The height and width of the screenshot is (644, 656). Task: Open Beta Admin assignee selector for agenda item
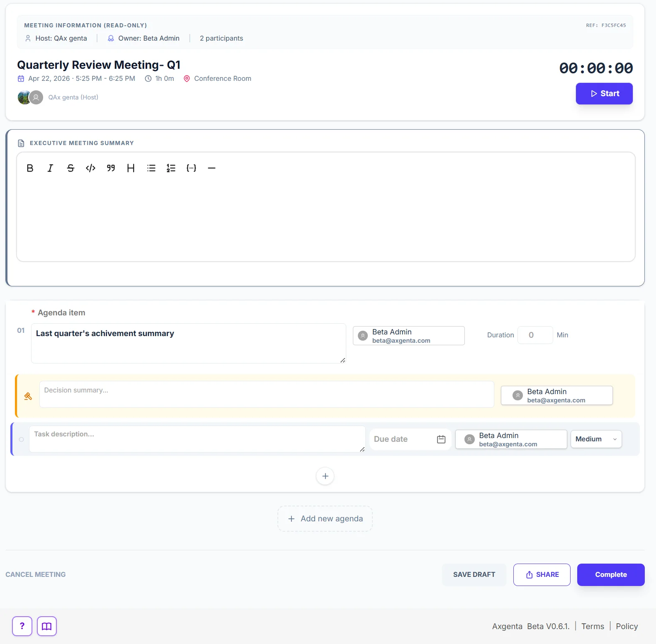(408, 336)
